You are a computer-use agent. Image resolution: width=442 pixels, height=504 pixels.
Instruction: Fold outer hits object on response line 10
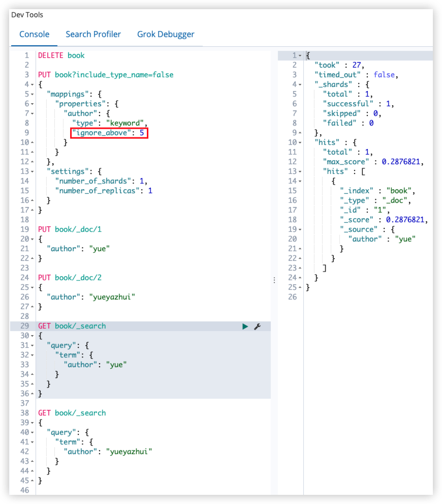pos(300,143)
